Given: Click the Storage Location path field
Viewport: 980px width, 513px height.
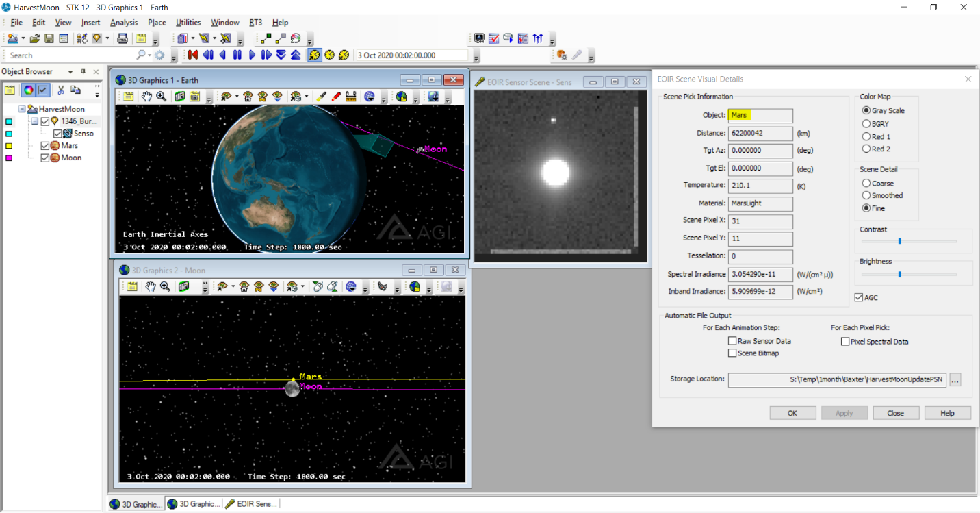Looking at the screenshot, I should click(837, 380).
